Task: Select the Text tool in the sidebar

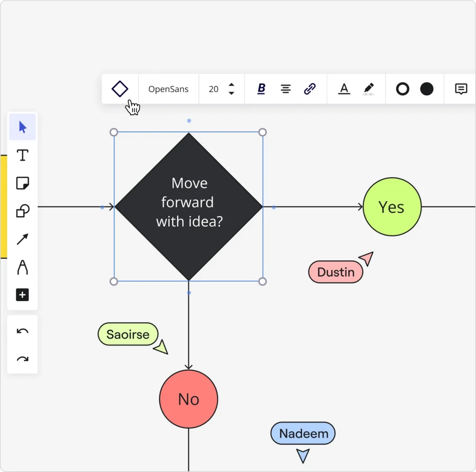Action: pyautogui.click(x=22, y=155)
